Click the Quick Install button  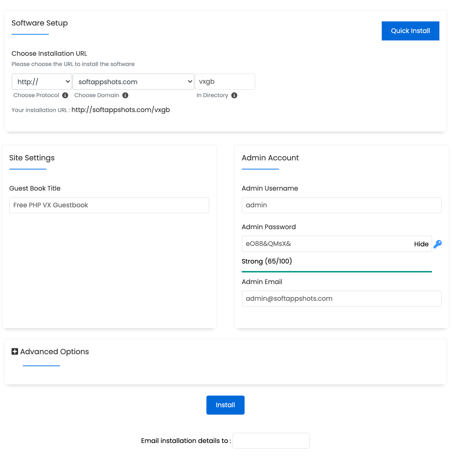tap(410, 30)
